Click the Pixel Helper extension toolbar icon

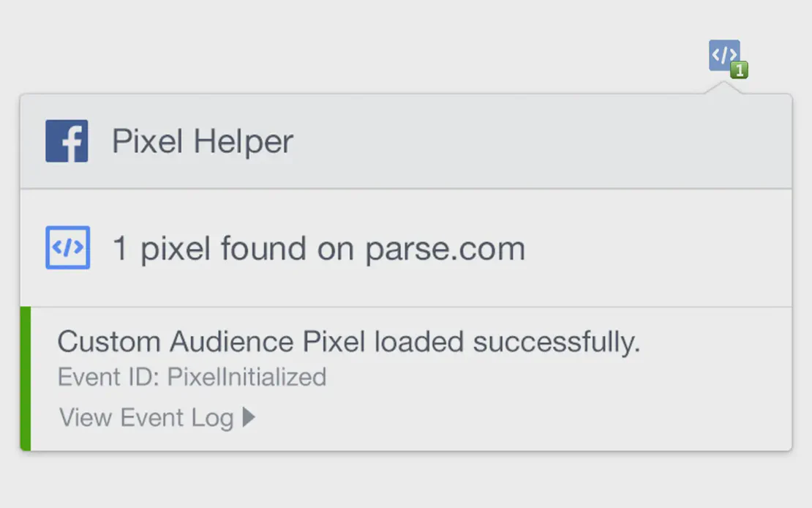point(723,55)
